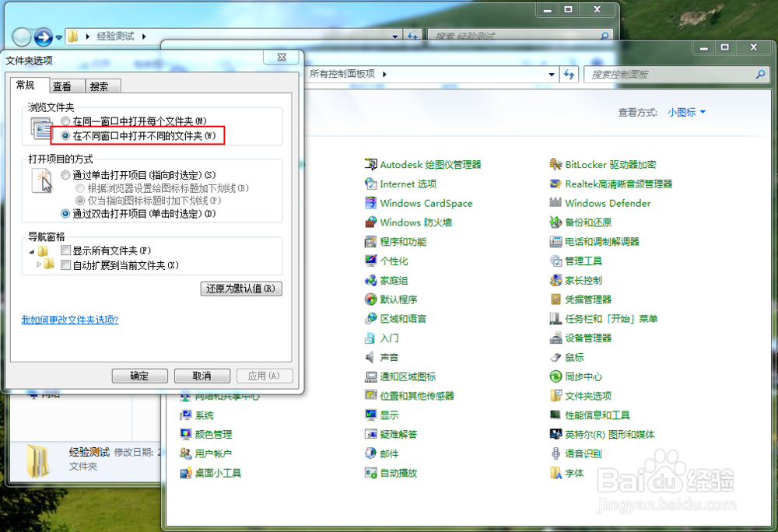Viewport: 778px width, 532px height.
Task: Click forward arrow in 经验测试 window
Action: click(x=43, y=37)
